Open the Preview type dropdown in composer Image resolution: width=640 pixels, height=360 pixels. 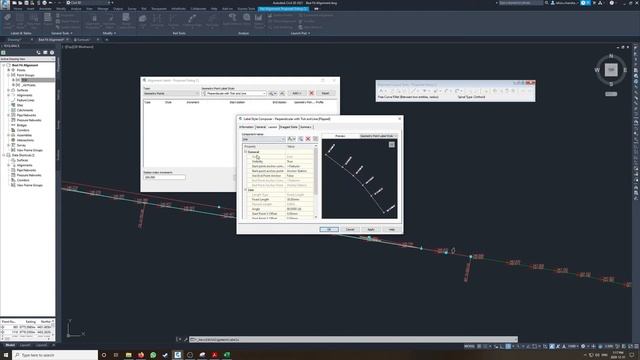378,136
